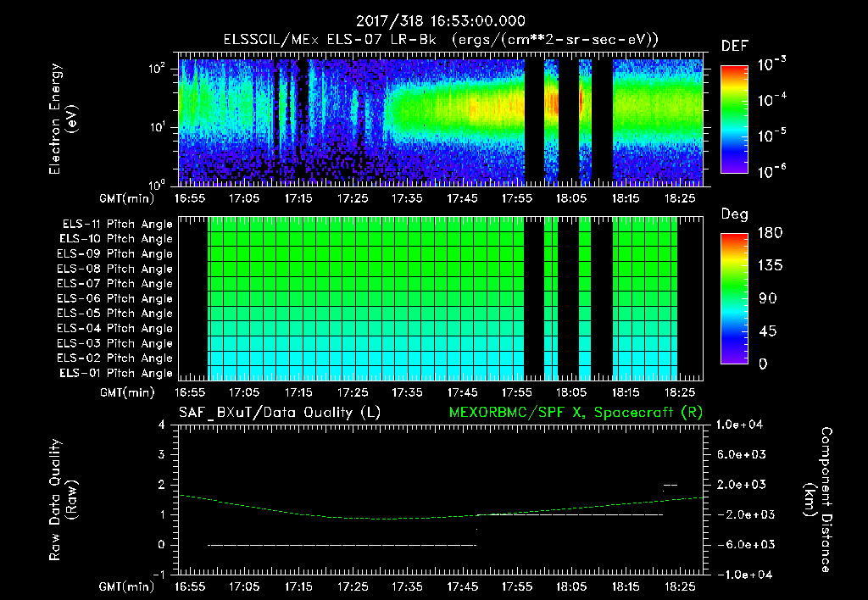Screen dimensions: 868x600
Task: Click the 18:05 tick label under pitch angle panel
Action: tap(571, 392)
